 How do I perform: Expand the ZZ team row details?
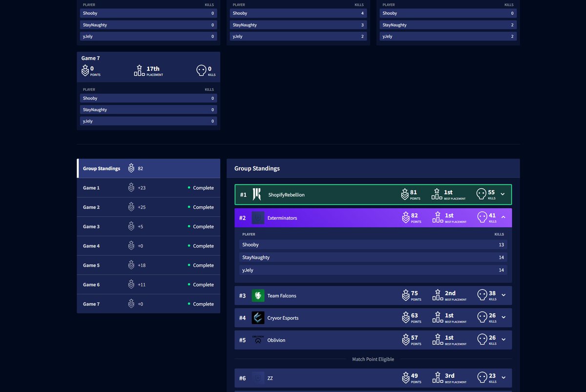click(x=503, y=378)
